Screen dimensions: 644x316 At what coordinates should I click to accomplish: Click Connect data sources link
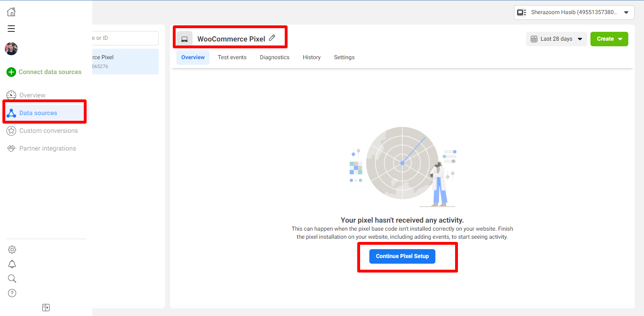50,72
